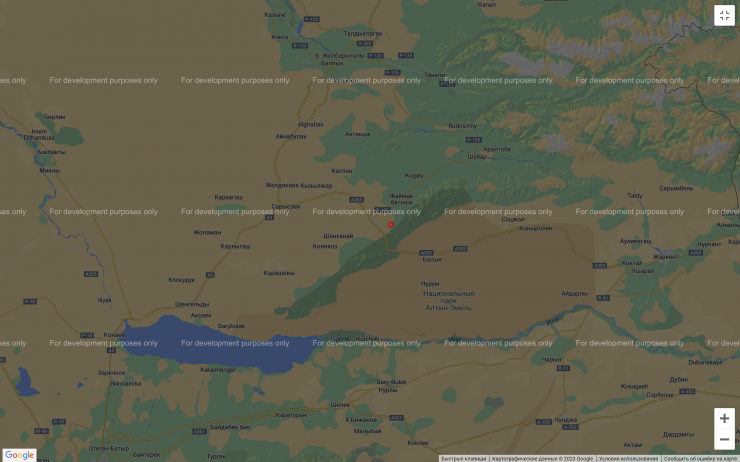The width and height of the screenshot is (740, 462).
Task: Click the Басши village label
Action: (x=431, y=259)
